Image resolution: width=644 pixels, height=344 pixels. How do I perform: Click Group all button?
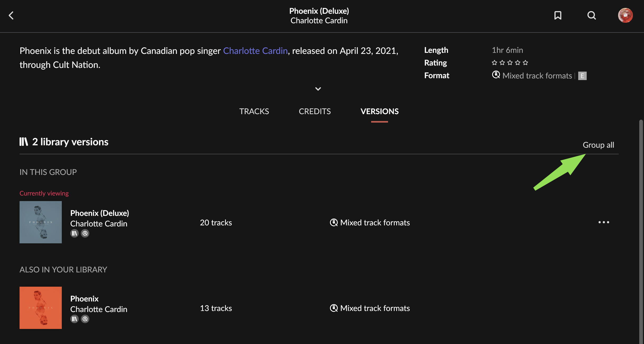(598, 145)
